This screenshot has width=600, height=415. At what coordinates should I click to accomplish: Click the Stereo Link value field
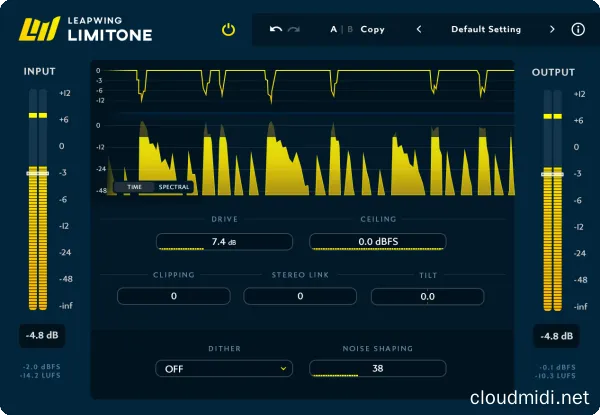point(300,296)
